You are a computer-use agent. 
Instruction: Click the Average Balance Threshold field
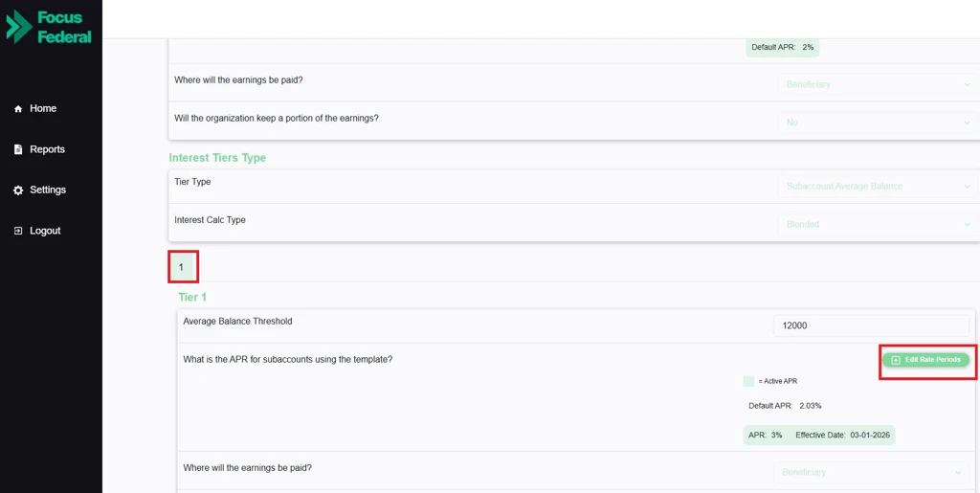(871, 325)
